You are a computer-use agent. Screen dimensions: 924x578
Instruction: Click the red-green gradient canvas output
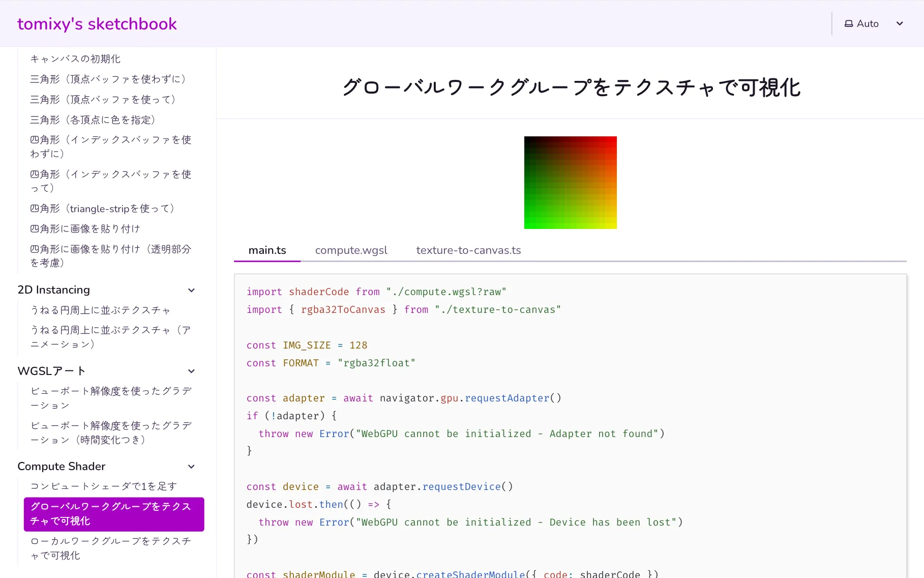tap(570, 183)
